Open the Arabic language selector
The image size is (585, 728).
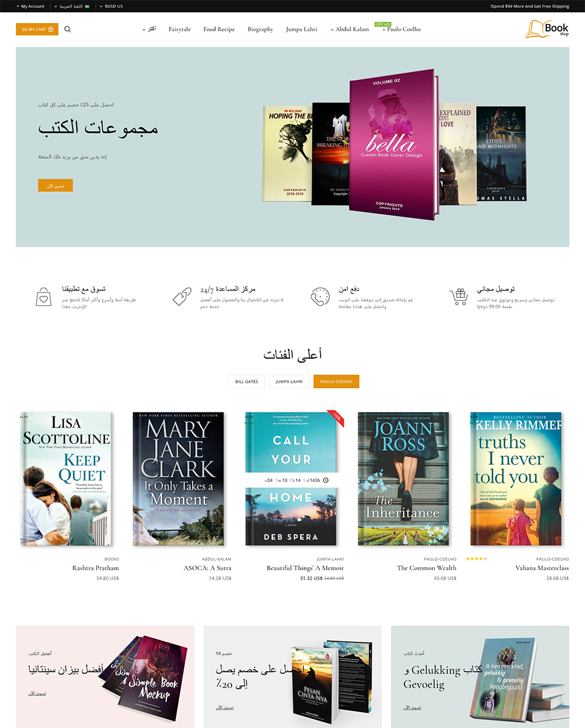tap(72, 6)
